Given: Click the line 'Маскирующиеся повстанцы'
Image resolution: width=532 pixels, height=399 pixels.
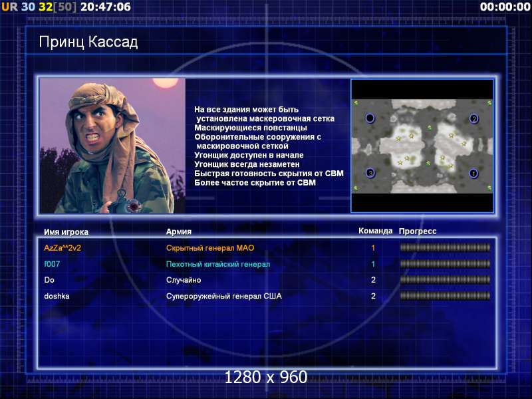Looking at the screenshot, I should pyautogui.click(x=251, y=128).
